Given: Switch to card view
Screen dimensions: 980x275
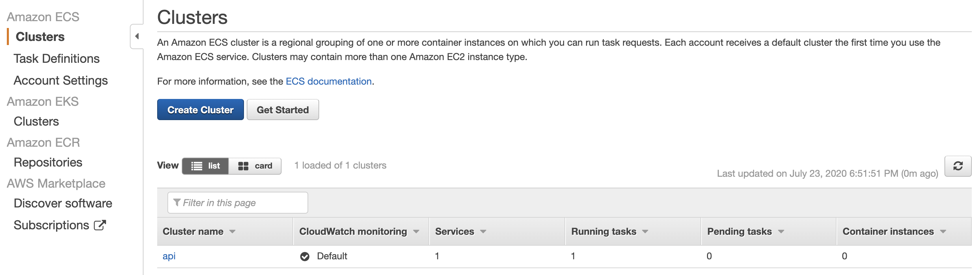Looking at the screenshot, I should tap(255, 166).
